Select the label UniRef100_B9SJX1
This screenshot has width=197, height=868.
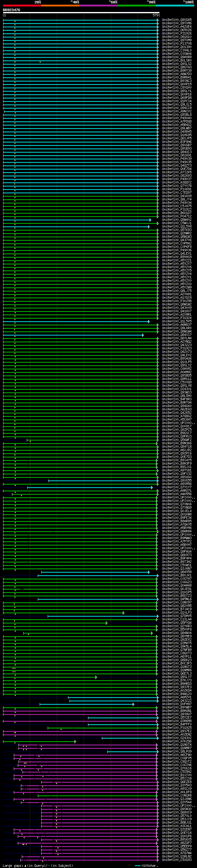coord(177,467)
